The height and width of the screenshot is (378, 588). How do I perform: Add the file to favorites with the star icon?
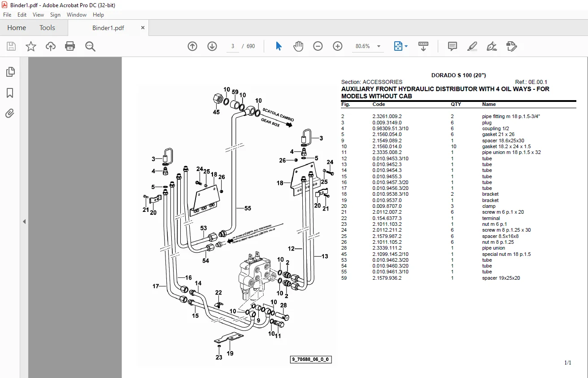pyautogui.click(x=31, y=46)
